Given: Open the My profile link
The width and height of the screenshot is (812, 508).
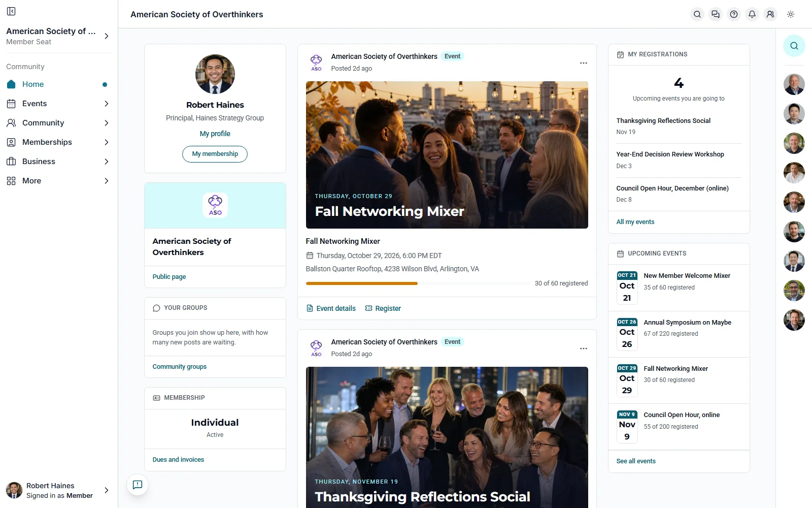Looking at the screenshot, I should (215, 134).
